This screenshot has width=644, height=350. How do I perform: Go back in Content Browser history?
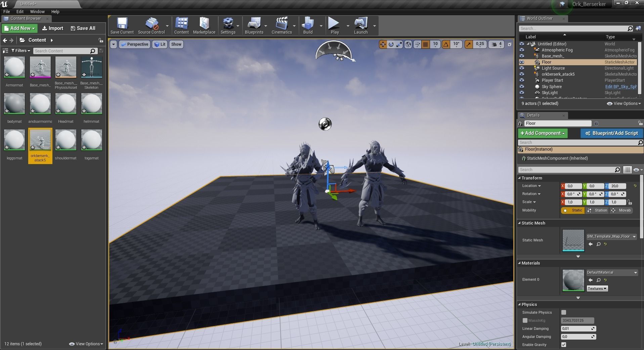[x=5, y=40]
